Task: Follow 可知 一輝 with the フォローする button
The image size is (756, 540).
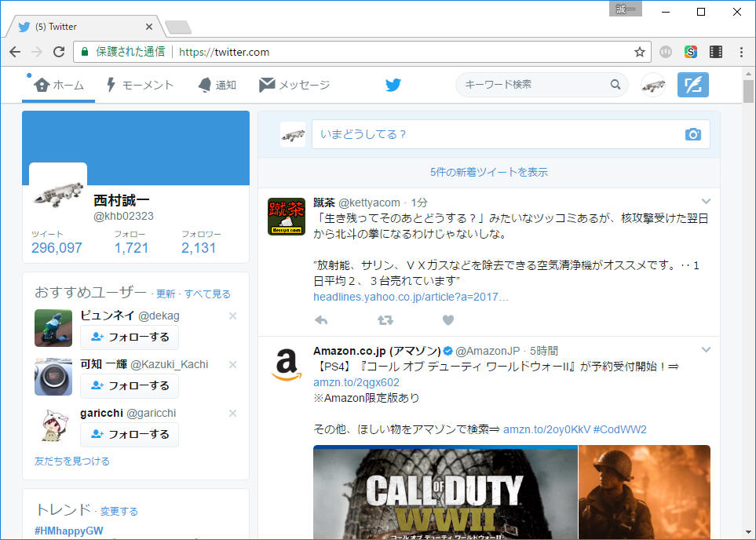Action: click(x=130, y=385)
